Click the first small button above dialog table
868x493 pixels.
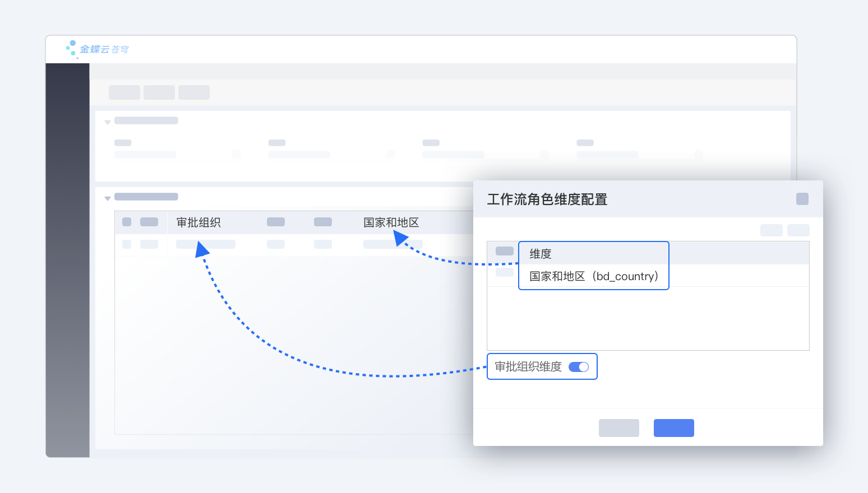click(771, 230)
